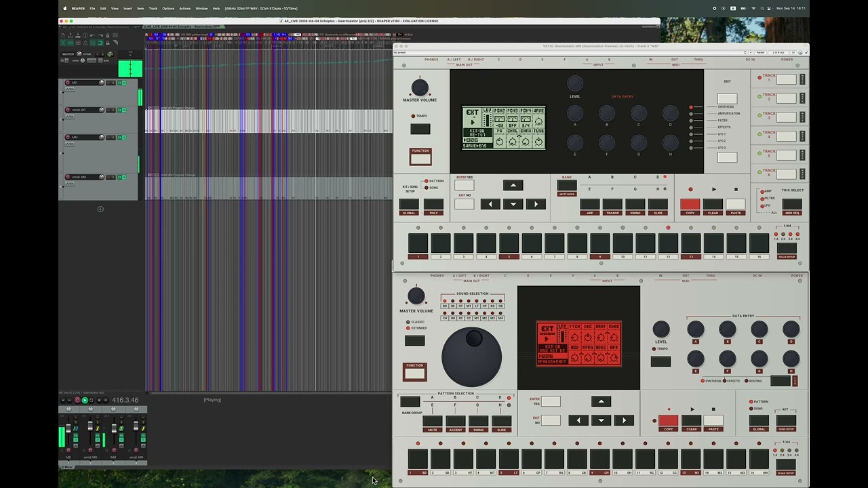The width and height of the screenshot is (868, 488).
Task: Add a new track with plus icon
Action: [x=100, y=209]
